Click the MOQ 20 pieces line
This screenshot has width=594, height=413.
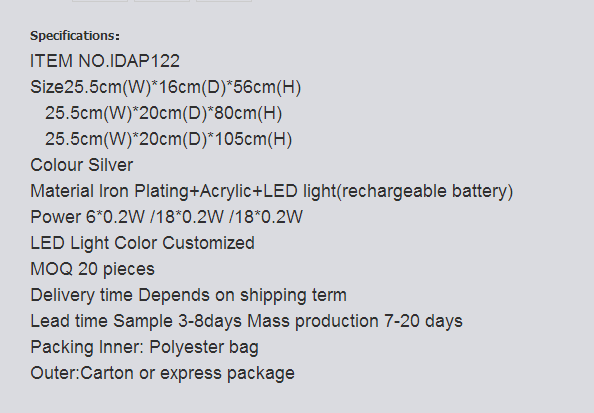pos(92,269)
